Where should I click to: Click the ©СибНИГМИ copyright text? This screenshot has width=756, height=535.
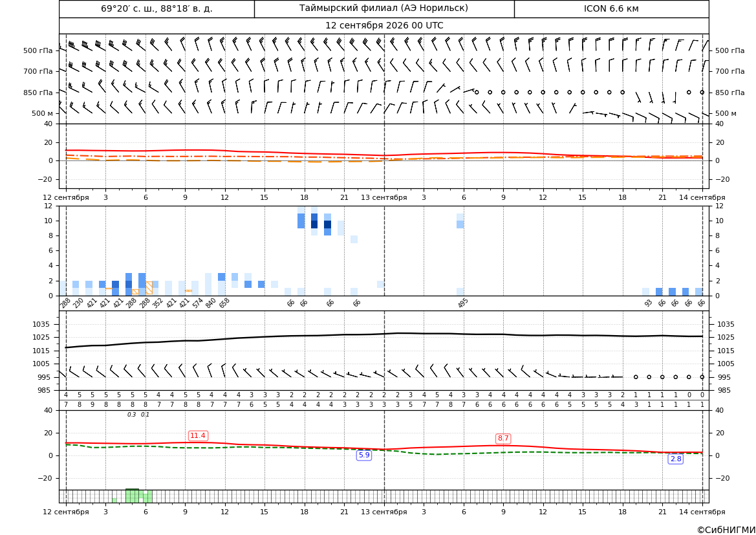click(726, 530)
